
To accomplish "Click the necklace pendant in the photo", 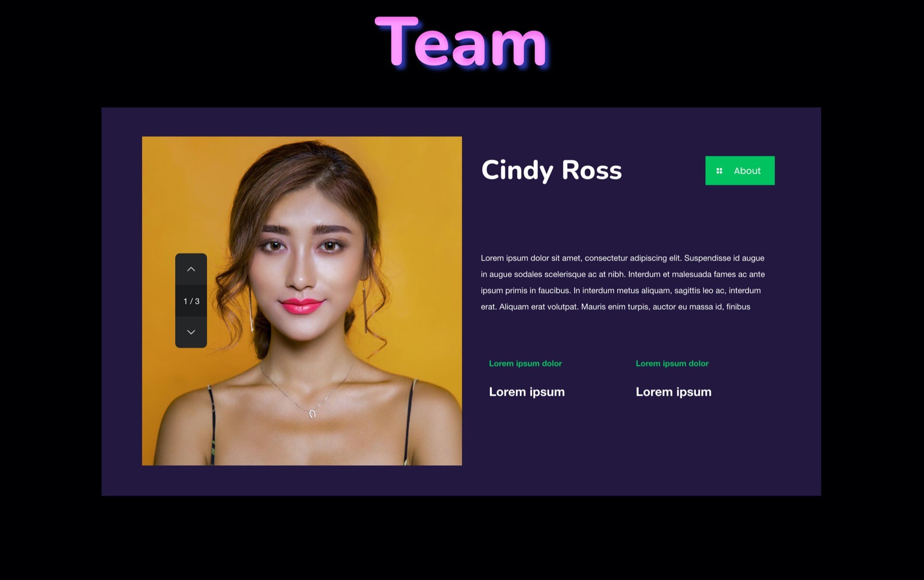I will 312,414.
